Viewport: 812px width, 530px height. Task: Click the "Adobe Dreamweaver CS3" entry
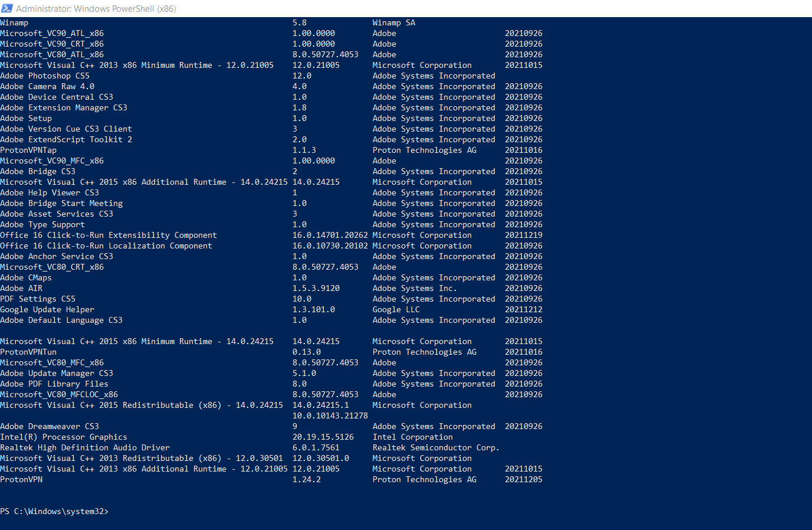point(50,427)
